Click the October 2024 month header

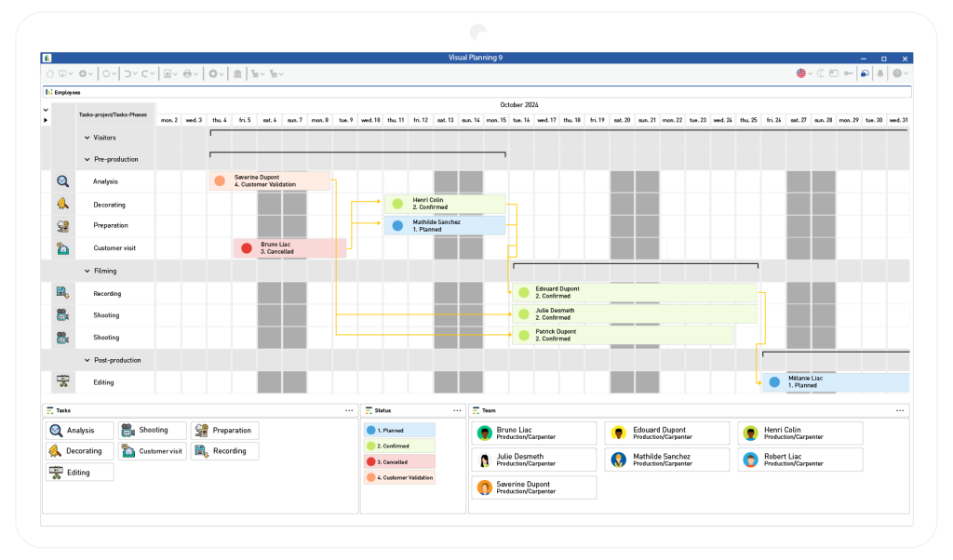point(519,105)
